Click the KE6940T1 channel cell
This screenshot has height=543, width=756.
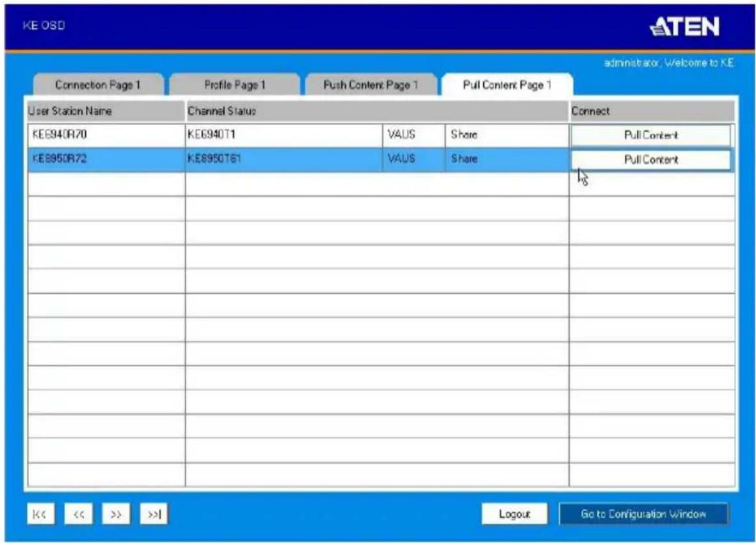(x=284, y=134)
